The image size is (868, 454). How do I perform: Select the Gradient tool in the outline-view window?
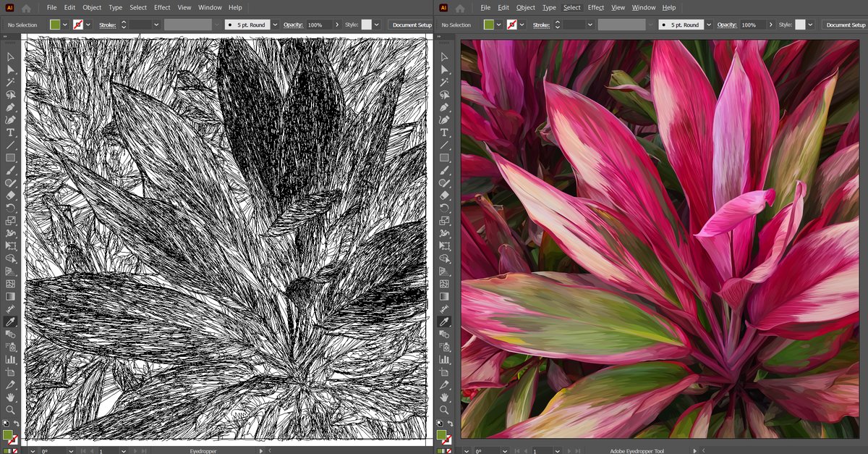[x=10, y=296]
